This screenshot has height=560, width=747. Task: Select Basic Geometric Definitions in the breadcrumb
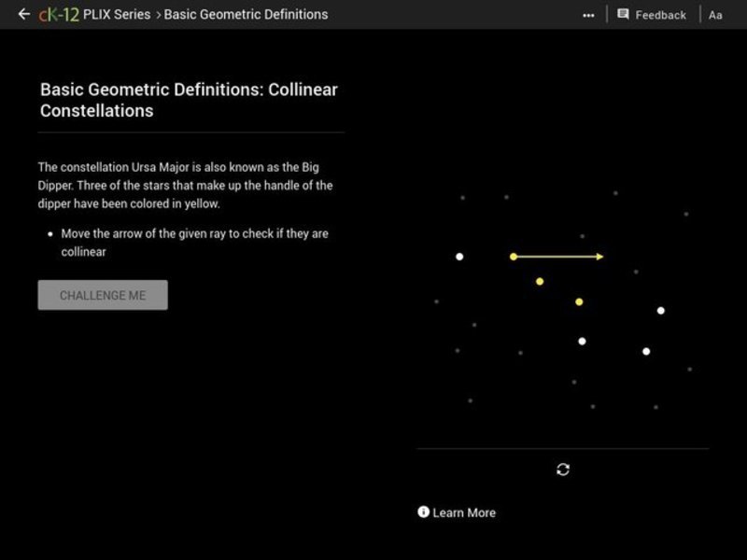point(247,14)
